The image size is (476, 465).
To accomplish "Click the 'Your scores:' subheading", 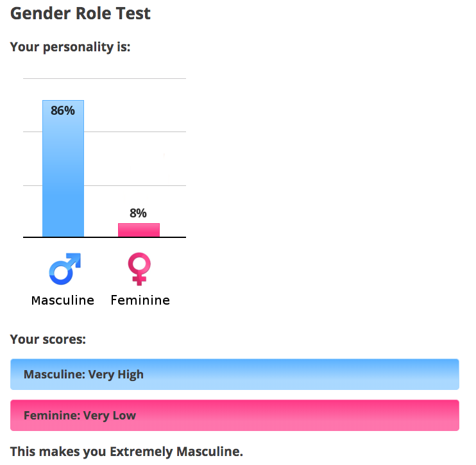I will tap(48, 339).
